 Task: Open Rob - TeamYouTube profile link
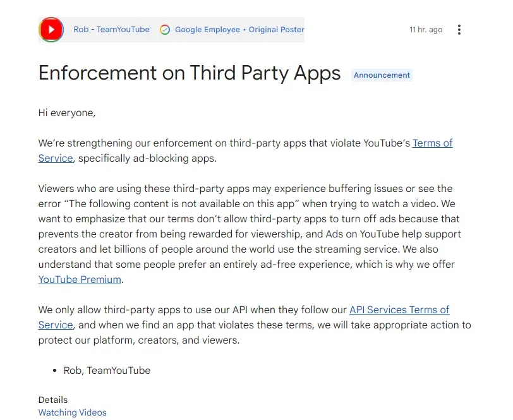[x=111, y=30]
